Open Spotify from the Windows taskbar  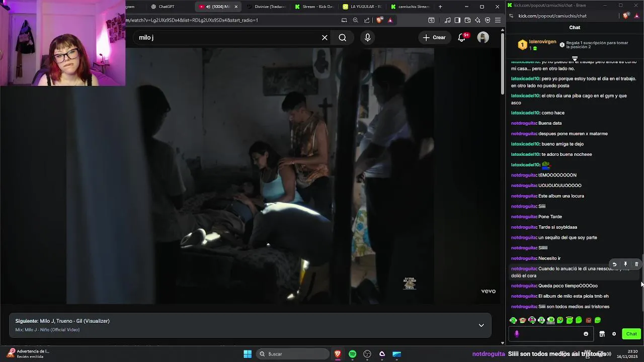coord(352,354)
